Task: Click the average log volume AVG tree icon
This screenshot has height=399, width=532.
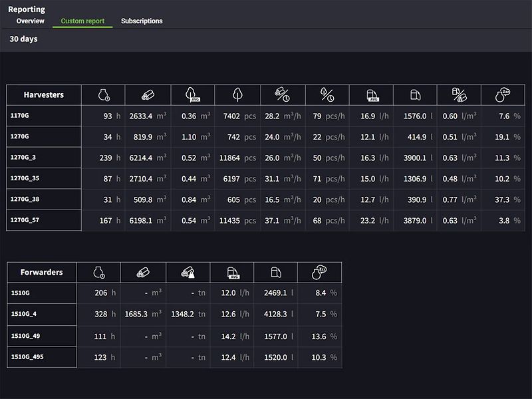Action: tap(192, 94)
